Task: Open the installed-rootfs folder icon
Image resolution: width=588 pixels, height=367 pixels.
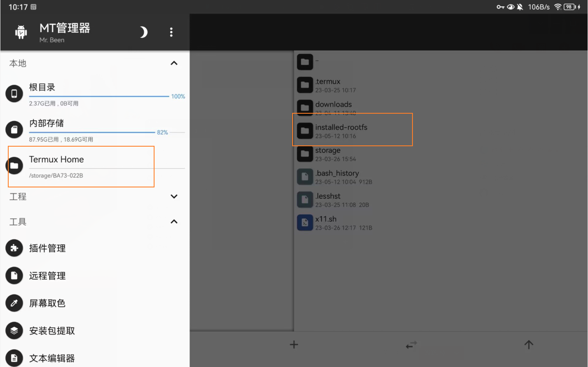Action: tap(305, 131)
